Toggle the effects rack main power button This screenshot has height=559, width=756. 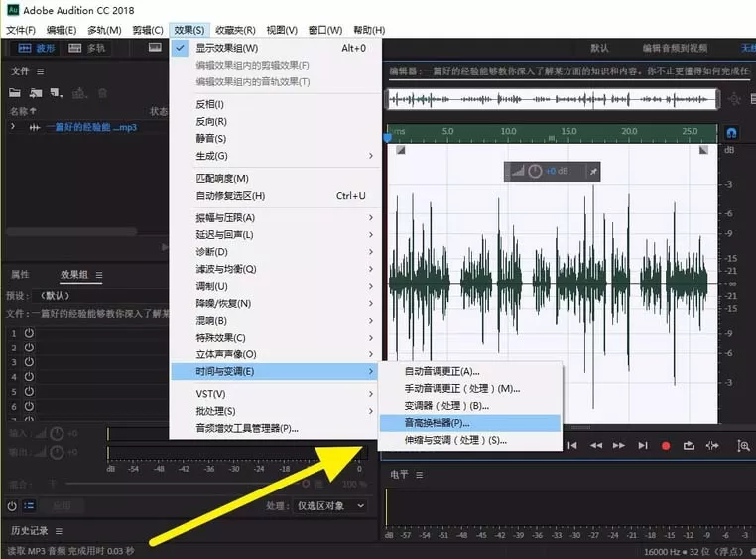(12, 506)
